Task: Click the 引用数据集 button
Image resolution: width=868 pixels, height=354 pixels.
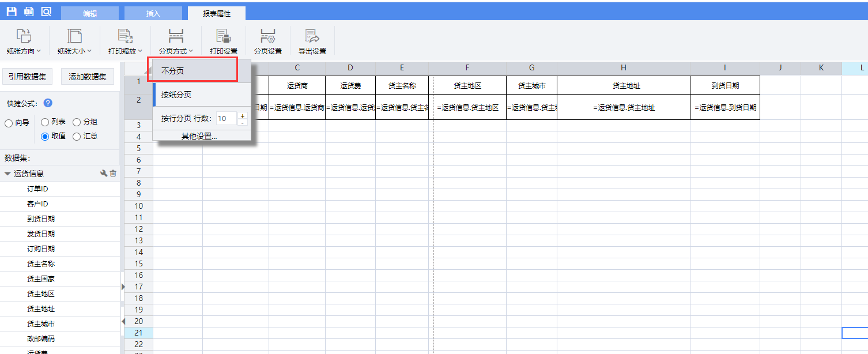Action: (28, 77)
